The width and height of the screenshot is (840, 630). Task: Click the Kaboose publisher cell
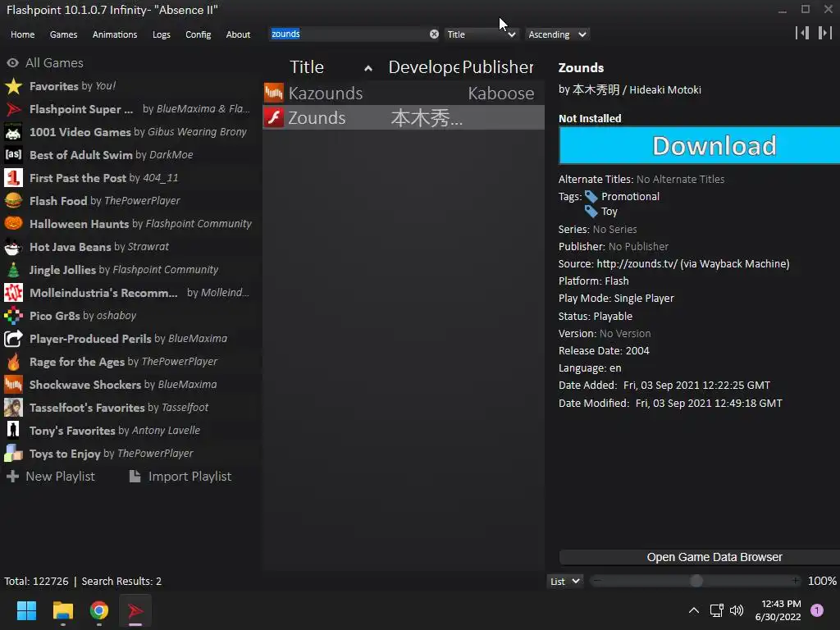click(x=501, y=94)
